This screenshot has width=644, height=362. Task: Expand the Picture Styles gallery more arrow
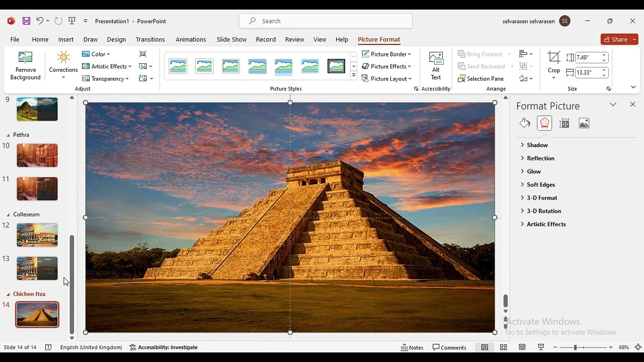[x=354, y=76]
